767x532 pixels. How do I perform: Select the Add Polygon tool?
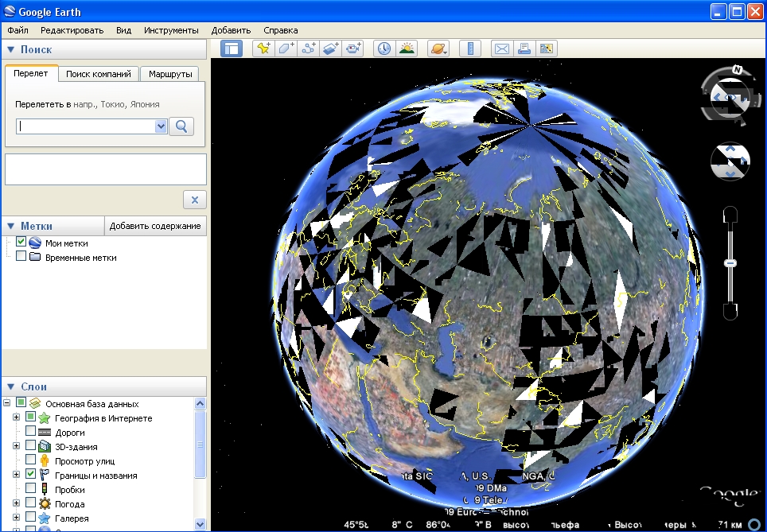point(286,49)
